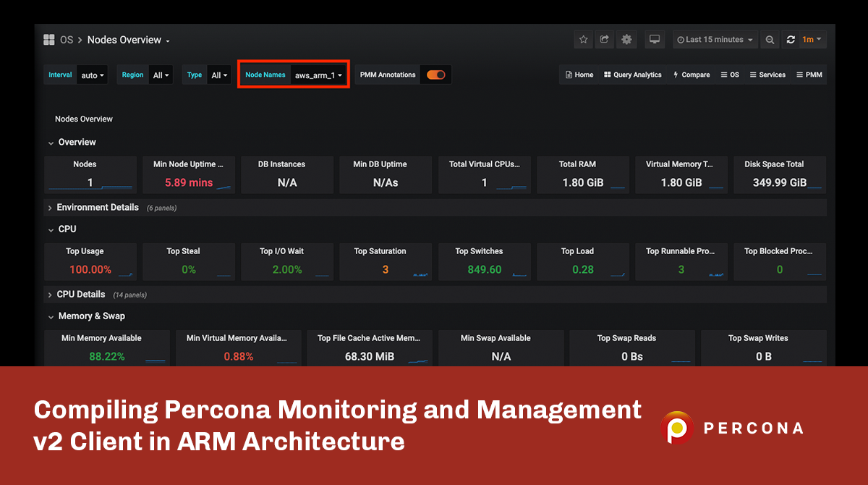Open the 1m refresh interval dropdown
Image resolution: width=868 pixels, height=485 pixels.
(812, 40)
